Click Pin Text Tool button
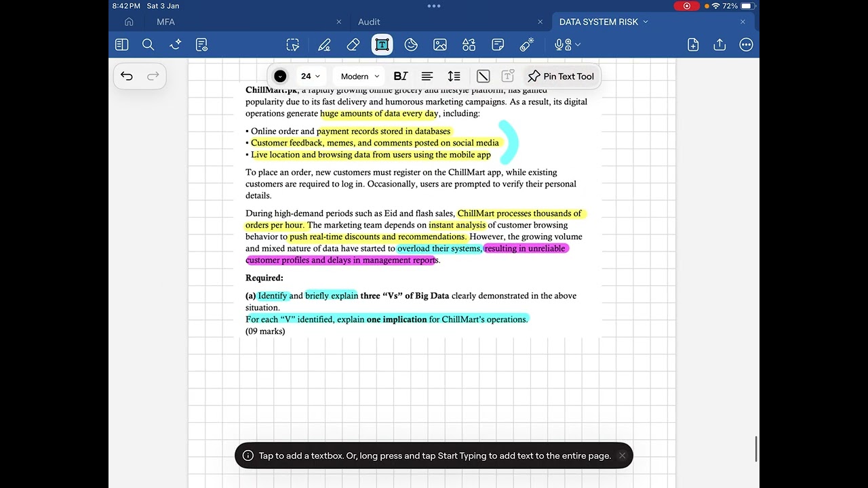 561,77
